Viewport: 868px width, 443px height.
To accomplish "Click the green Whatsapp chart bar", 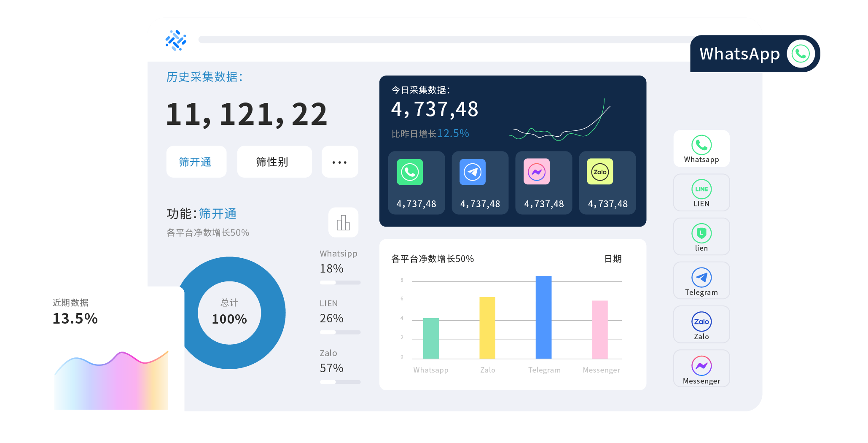I will [x=431, y=338].
